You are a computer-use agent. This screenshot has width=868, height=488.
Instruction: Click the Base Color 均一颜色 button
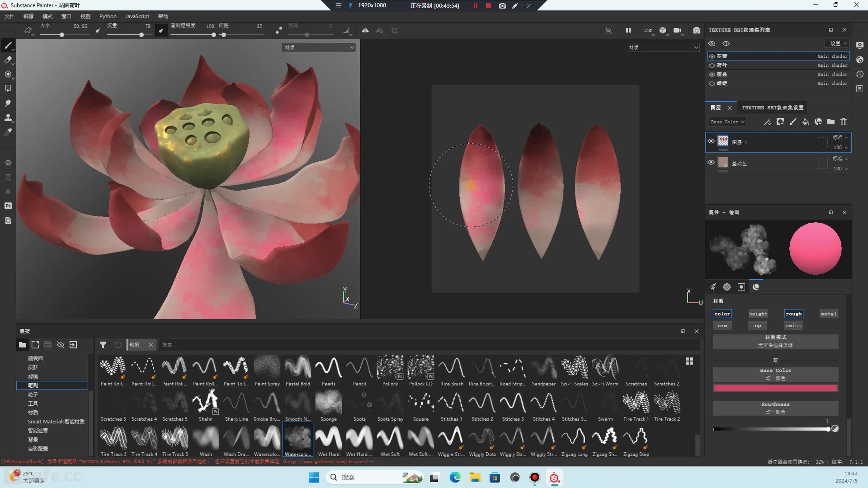775,374
